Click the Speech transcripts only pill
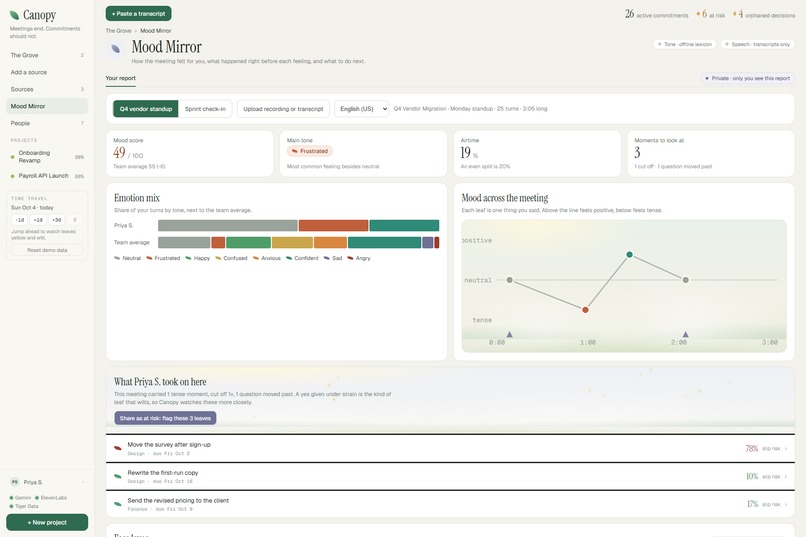 coord(757,44)
